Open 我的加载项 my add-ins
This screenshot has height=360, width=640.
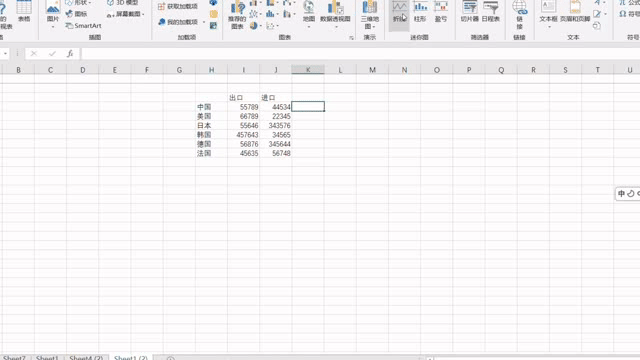(178, 22)
